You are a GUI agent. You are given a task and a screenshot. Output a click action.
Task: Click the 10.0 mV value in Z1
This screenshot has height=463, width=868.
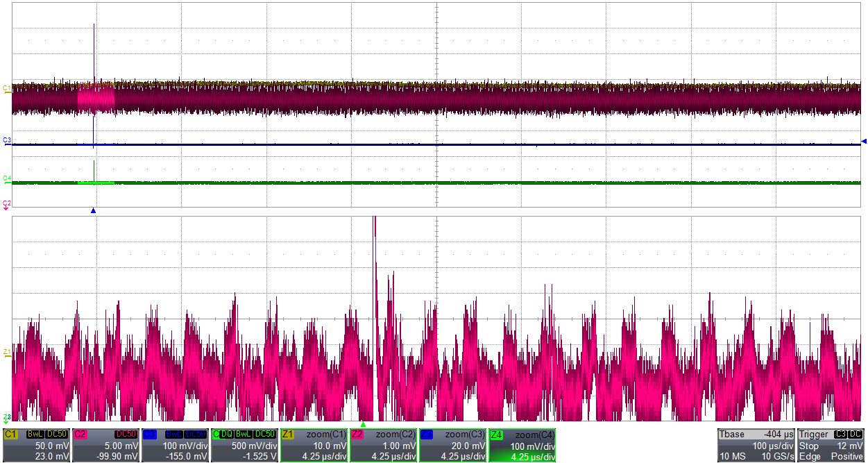330,446
